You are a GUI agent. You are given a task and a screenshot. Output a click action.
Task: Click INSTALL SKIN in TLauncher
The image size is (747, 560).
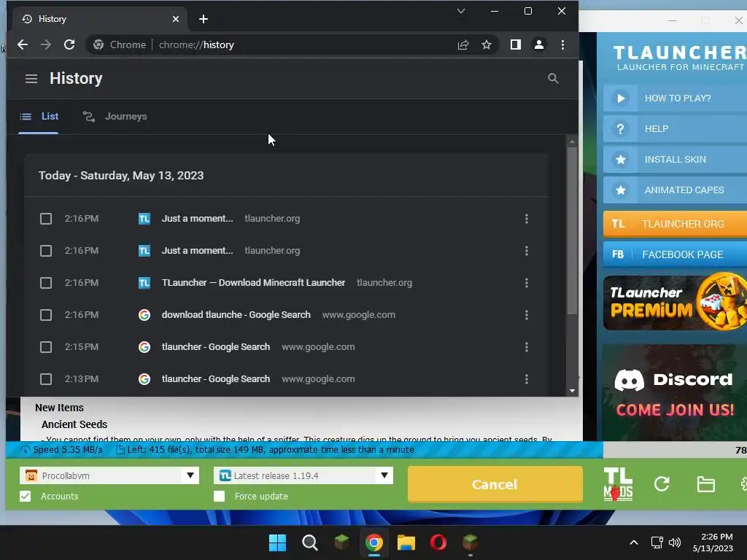675,160
